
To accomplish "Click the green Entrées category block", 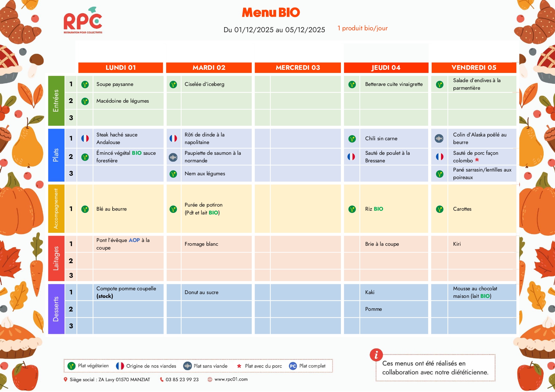I will point(56,101).
